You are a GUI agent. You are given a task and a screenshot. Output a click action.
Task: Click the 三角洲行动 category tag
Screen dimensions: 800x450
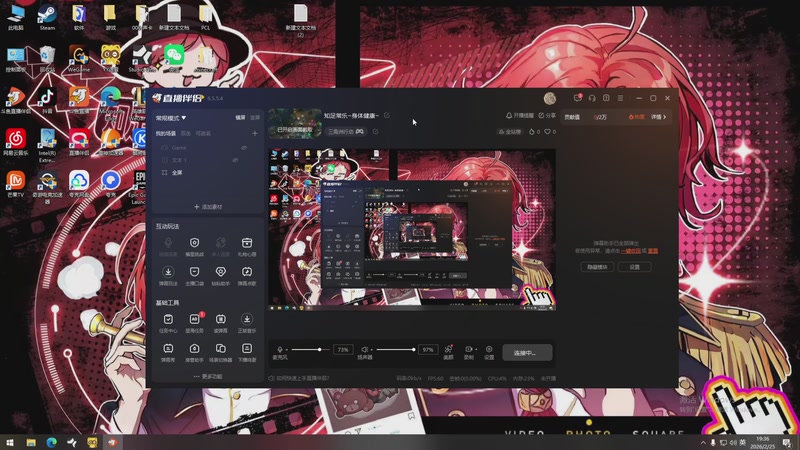(346, 132)
